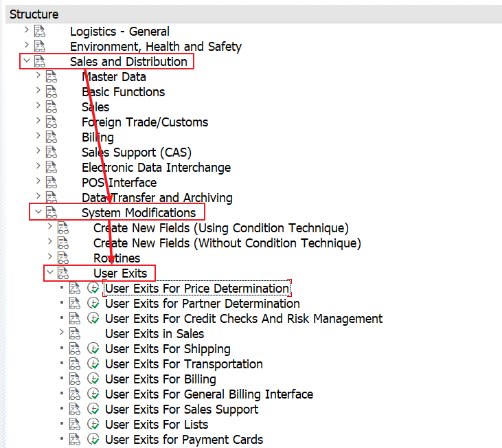Collapse the User Exits node
502x448 pixels.
[x=50, y=272]
